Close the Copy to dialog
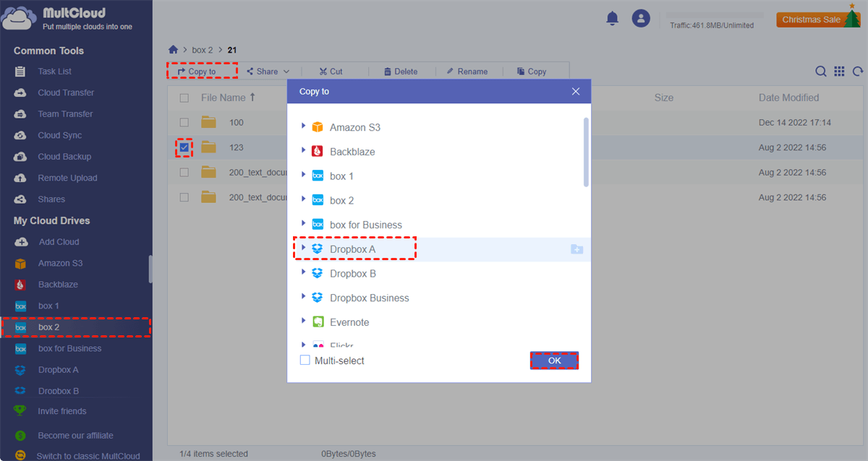This screenshot has height=461, width=868. click(576, 92)
